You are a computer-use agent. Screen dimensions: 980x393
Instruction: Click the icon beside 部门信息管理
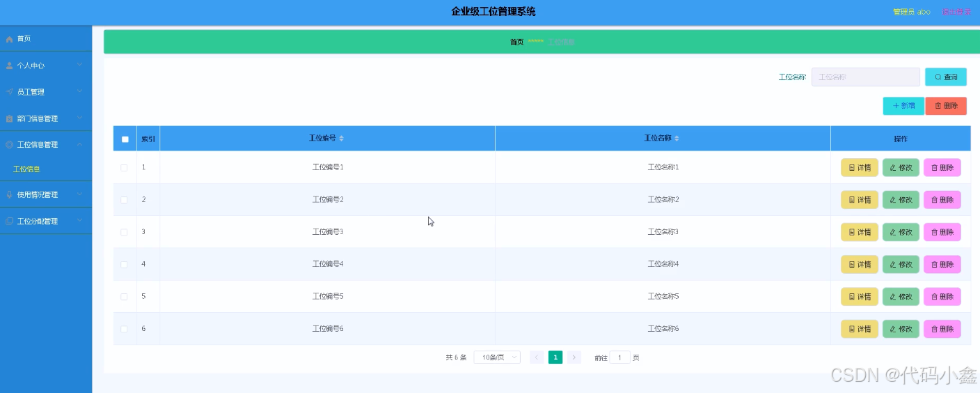click(x=9, y=118)
